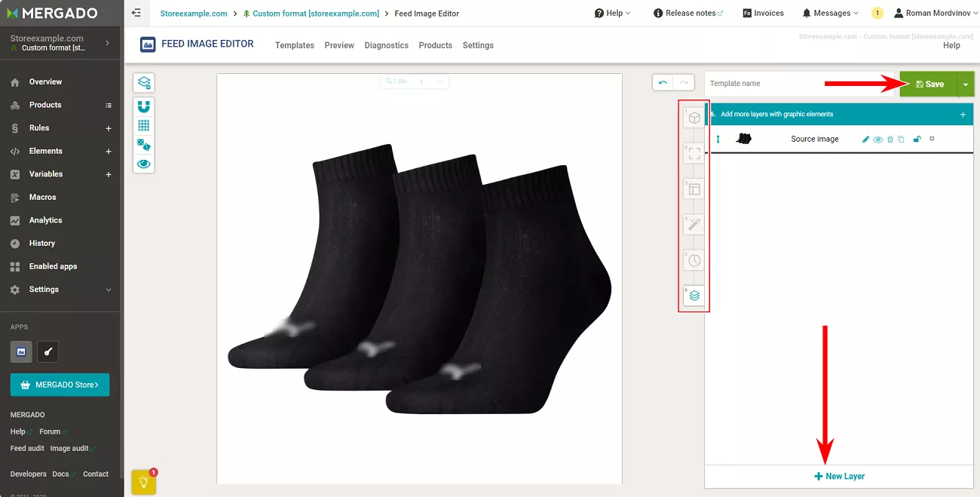Delete the Source image layer via trash icon
The image size is (980, 497).
(890, 140)
